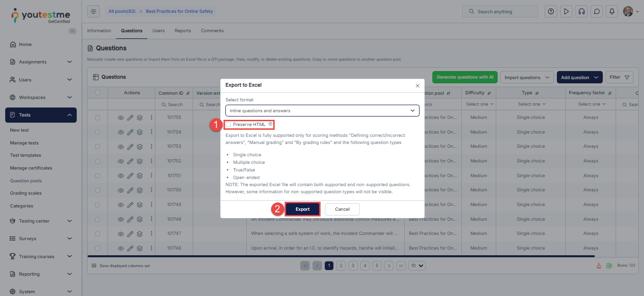The height and width of the screenshot is (296, 644).
Task: Click the Cancel button in dialog
Action: [x=342, y=209]
